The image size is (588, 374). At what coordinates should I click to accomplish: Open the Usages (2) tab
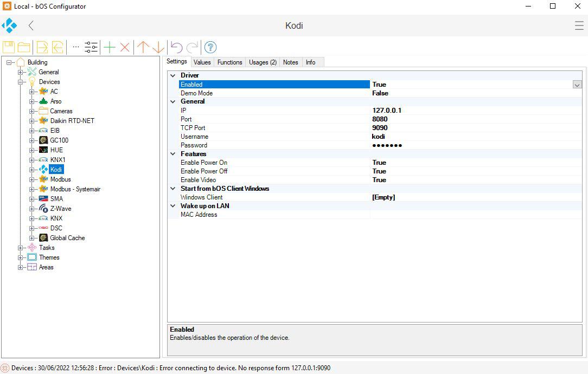tap(263, 62)
